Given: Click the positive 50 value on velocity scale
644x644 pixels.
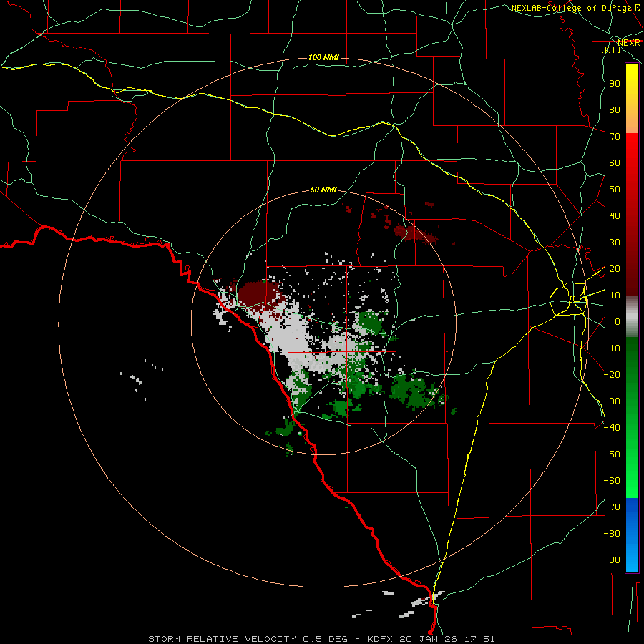Looking at the screenshot, I should (615, 190).
